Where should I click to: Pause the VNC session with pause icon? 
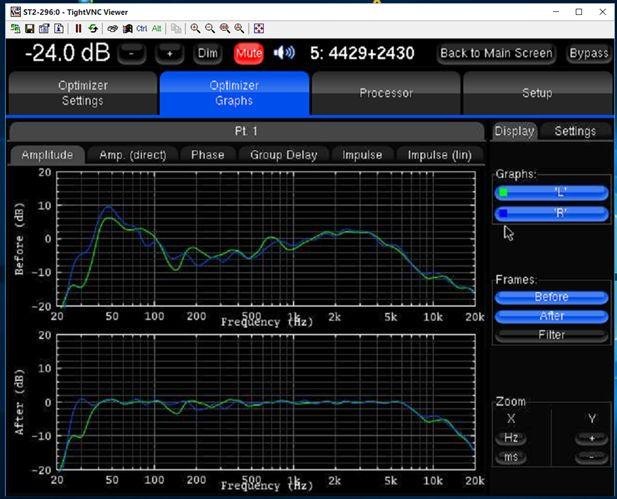pos(78,29)
